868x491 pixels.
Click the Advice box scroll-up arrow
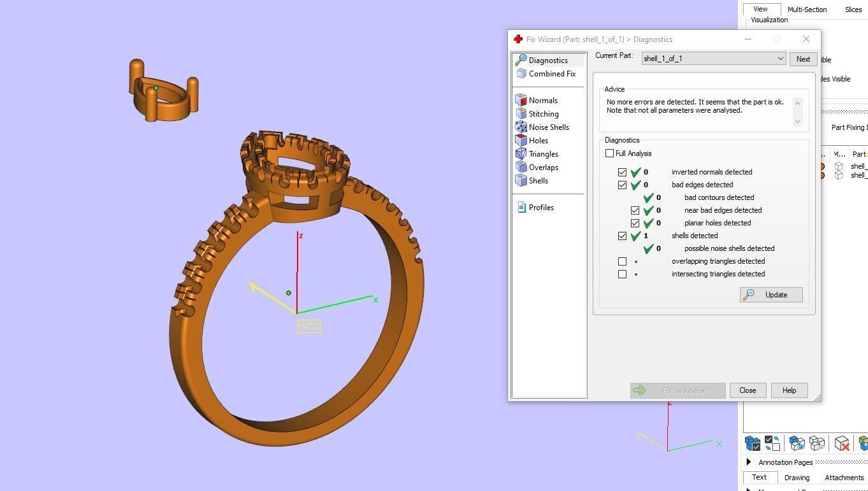(x=797, y=103)
